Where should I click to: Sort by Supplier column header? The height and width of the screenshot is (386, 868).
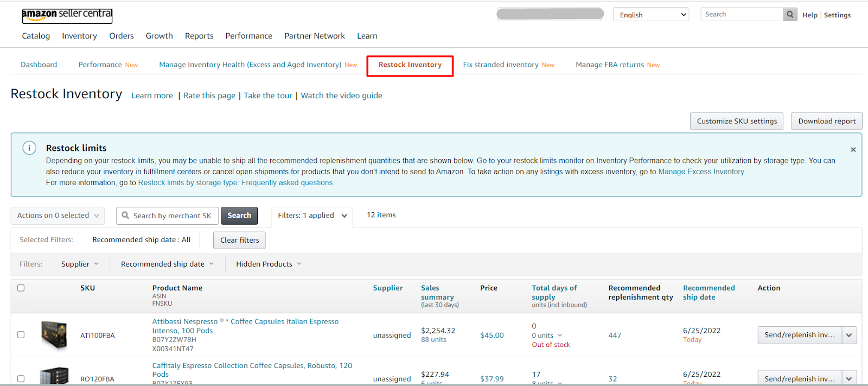tap(388, 288)
